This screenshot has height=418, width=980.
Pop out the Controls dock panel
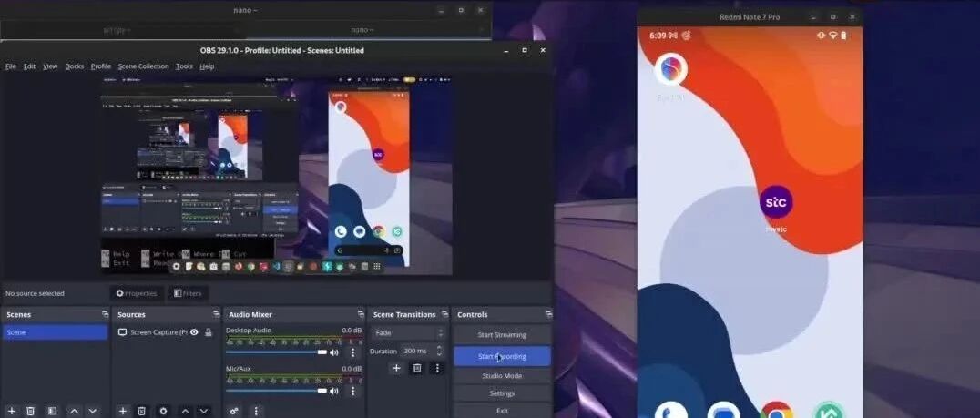click(x=549, y=314)
